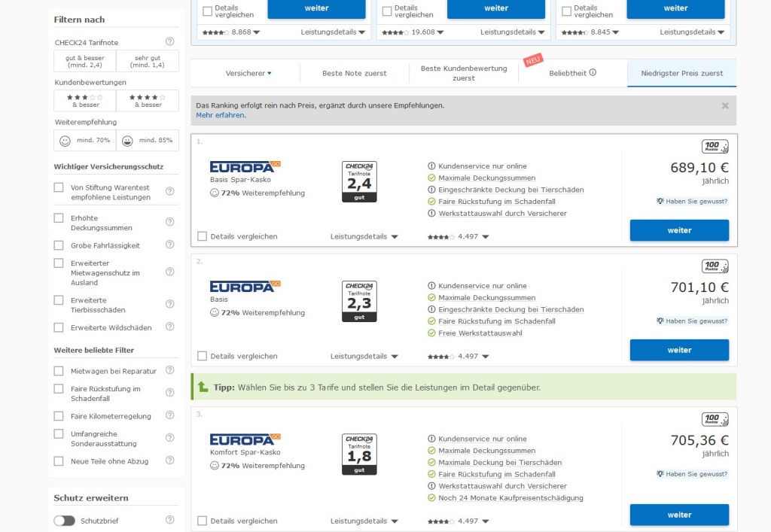Click Freie Werkstattauswahl feature

pos(480,333)
